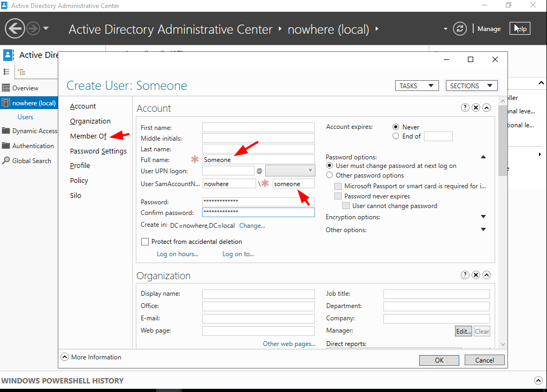Select Users under nowhere (local)
547x392 pixels.
[26, 117]
